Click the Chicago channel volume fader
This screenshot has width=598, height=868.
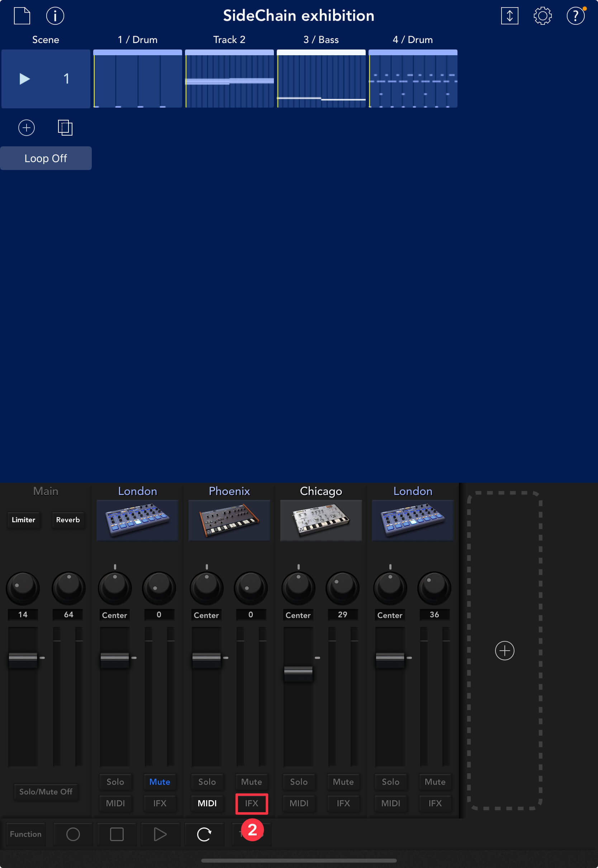click(x=298, y=670)
